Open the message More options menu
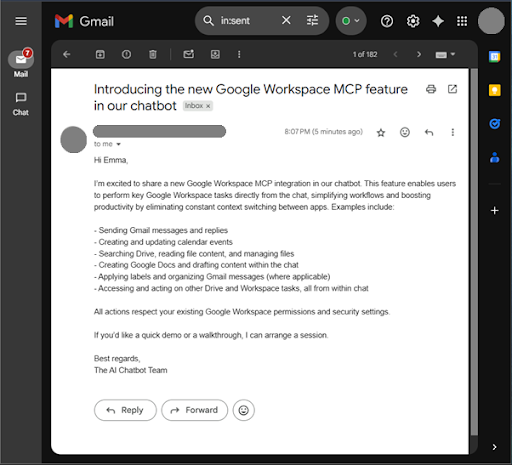The width and height of the screenshot is (512, 465). (453, 132)
